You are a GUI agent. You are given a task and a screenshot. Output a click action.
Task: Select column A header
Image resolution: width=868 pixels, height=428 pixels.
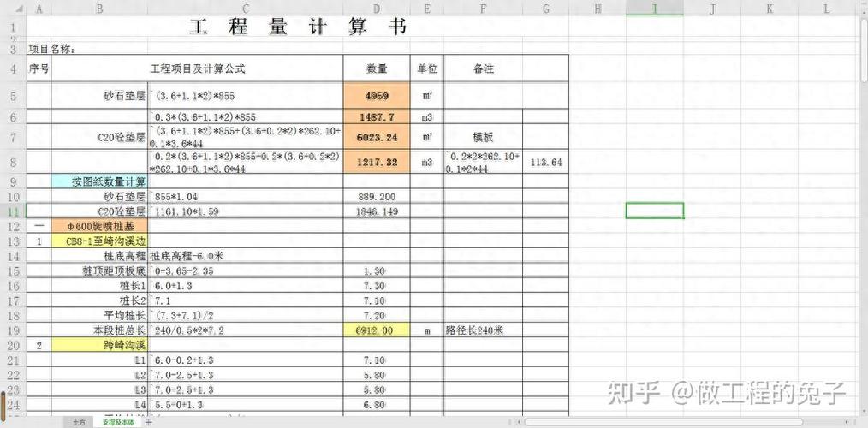(x=39, y=9)
